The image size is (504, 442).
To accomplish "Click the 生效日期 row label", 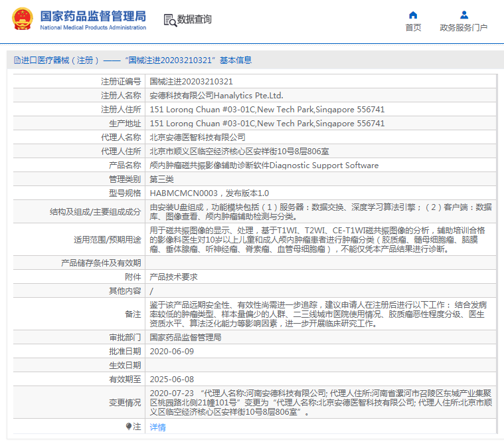I will 125,366.
